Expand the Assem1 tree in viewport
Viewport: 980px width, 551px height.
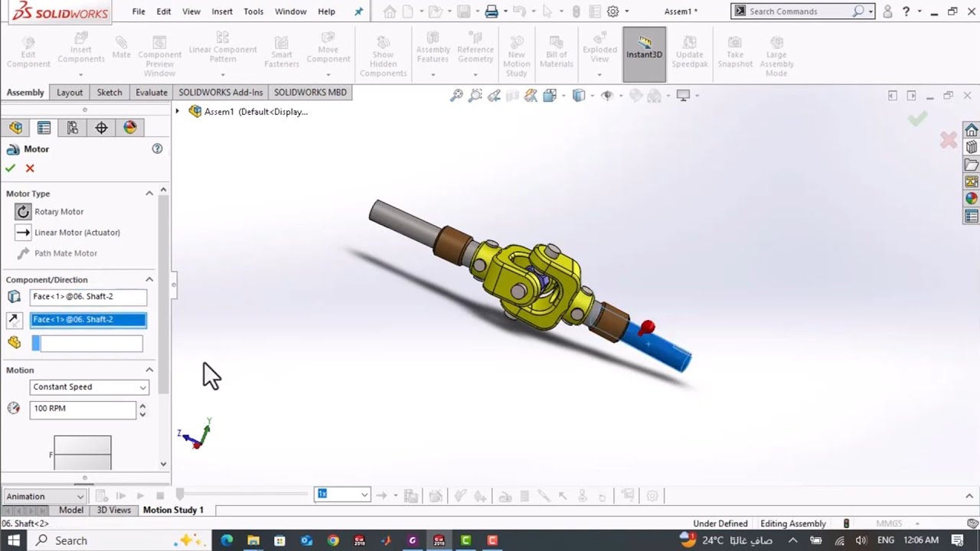tap(178, 112)
